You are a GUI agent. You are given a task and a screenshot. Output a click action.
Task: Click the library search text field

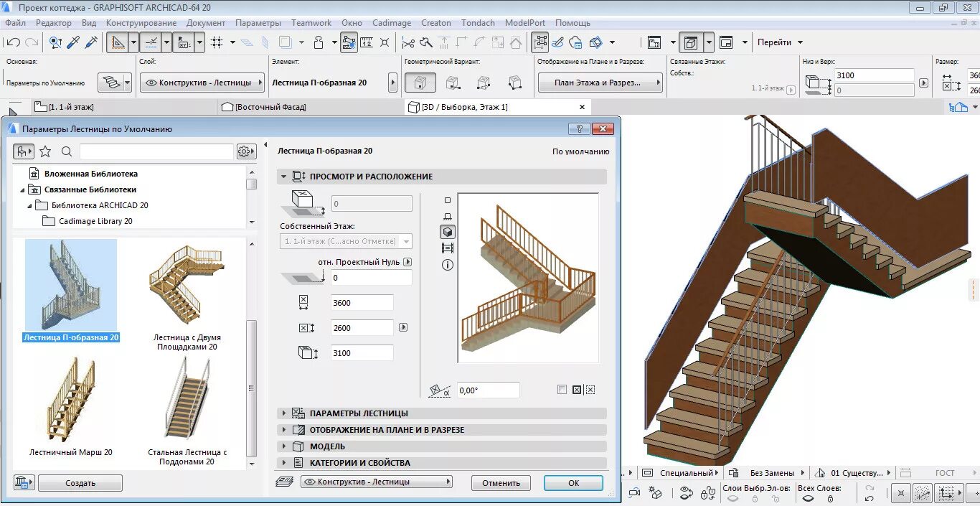point(156,151)
